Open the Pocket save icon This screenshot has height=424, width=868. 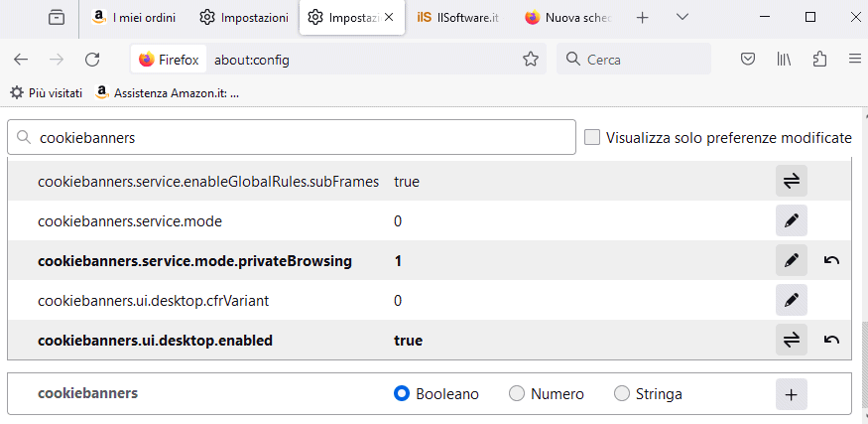pyautogui.click(x=748, y=59)
